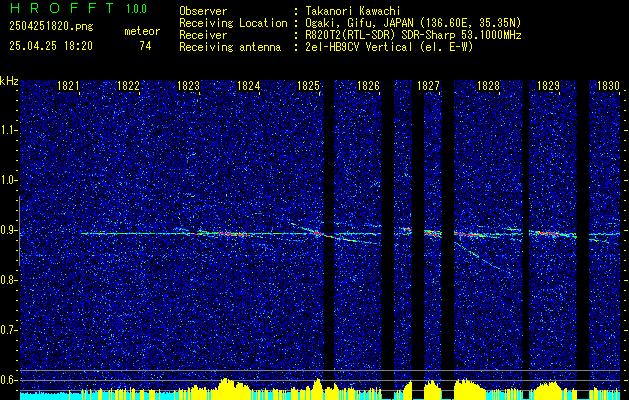Click the Receiving antenna label
This screenshot has height=400, width=629.
(x=230, y=47)
